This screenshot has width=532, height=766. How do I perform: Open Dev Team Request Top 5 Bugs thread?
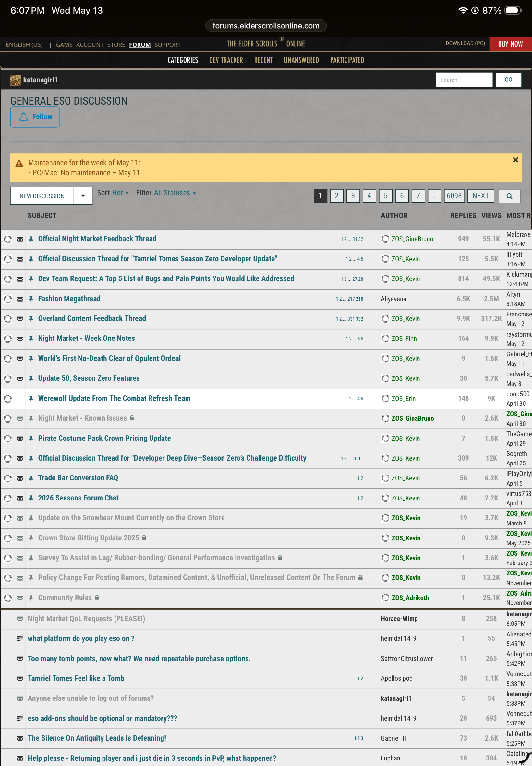tap(166, 279)
